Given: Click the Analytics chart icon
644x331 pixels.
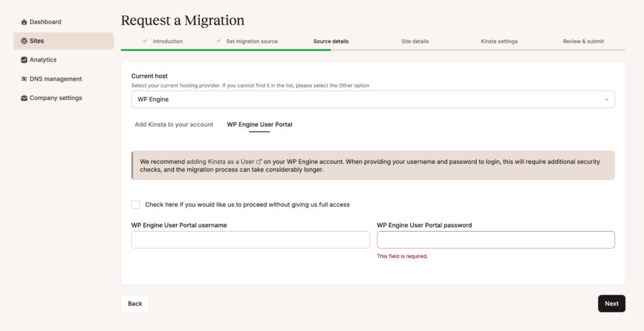Looking at the screenshot, I should [24, 60].
